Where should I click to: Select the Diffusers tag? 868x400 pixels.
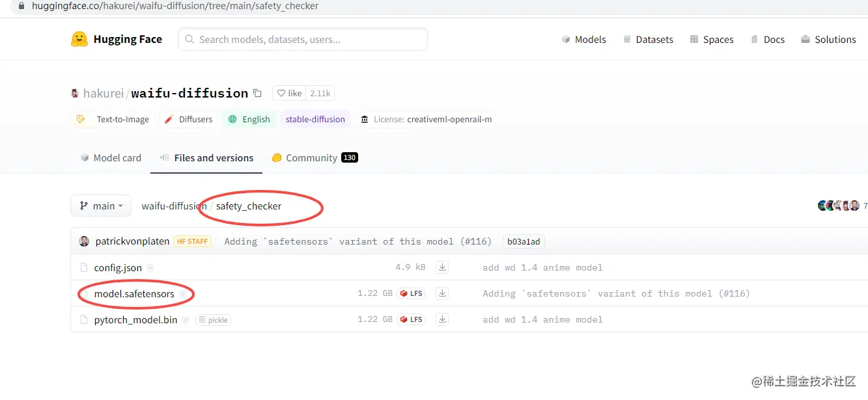(188, 119)
